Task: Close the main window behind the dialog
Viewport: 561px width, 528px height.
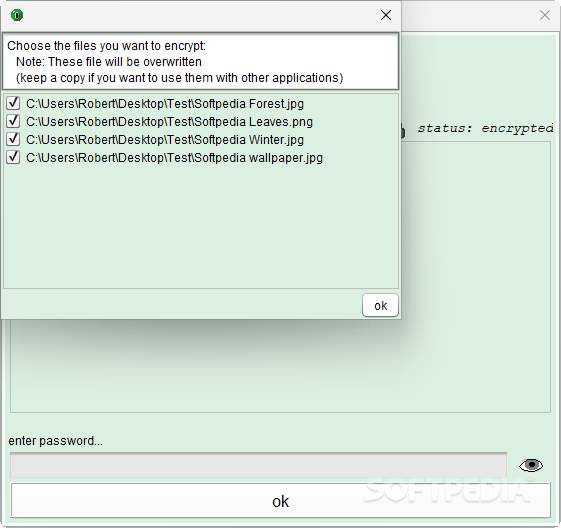Action: 545,15
